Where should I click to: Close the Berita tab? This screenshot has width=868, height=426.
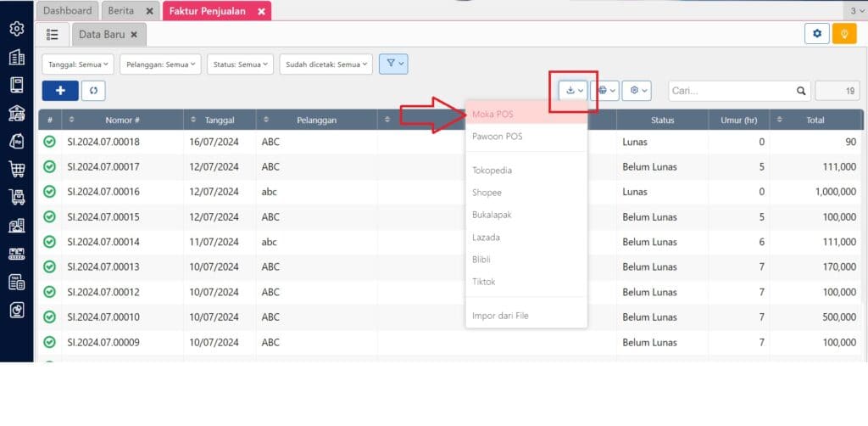[149, 11]
